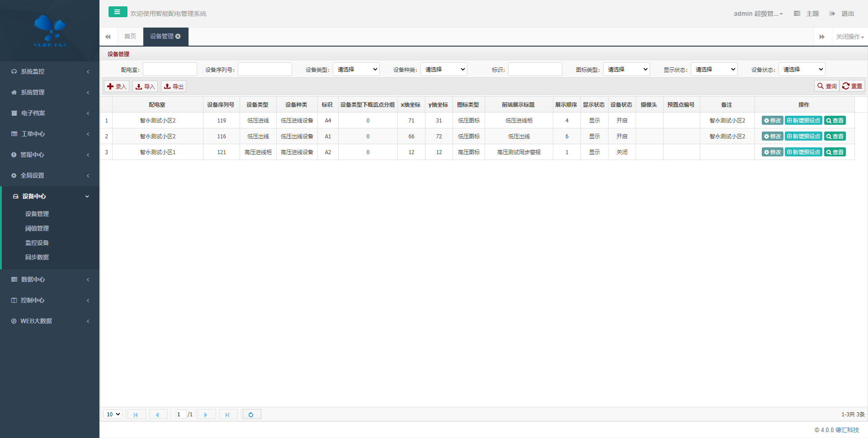Click 新增预设点 for device serial 121
This screenshot has height=438, width=868.
(803, 152)
